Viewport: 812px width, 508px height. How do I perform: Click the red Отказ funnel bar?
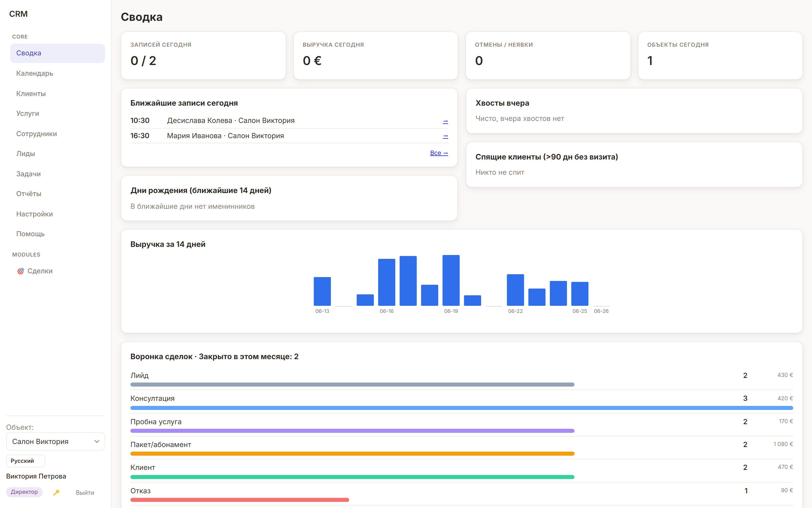[240, 500]
